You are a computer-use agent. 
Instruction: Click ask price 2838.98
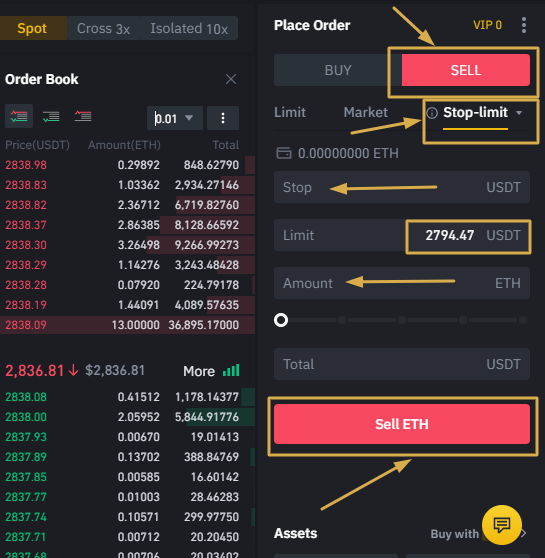pos(26,165)
